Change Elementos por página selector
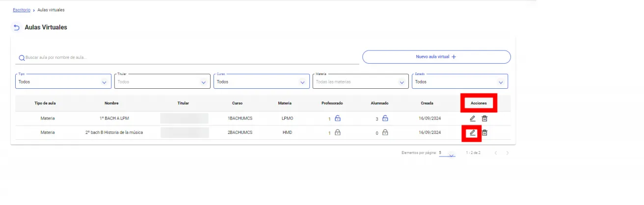This screenshot has height=205, width=644. (447, 154)
